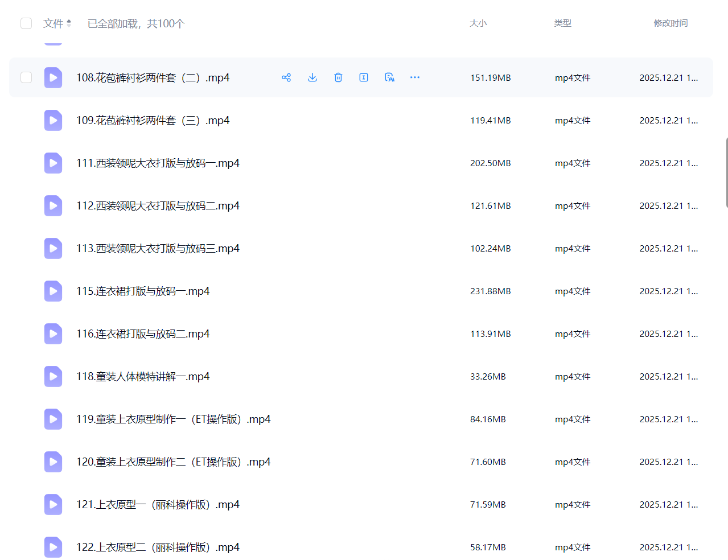Download the 108.花苞裤衬衫两件套 video
Image resolution: width=728 pixels, height=560 pixels.
point(312,77)
